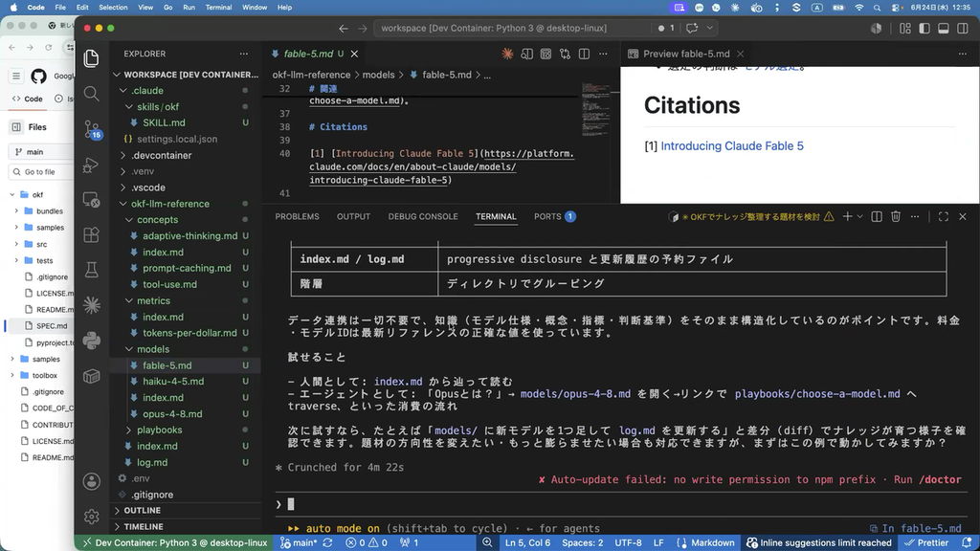
Task: Open the Explorer view in activity bar
Action: coord(91,58)
